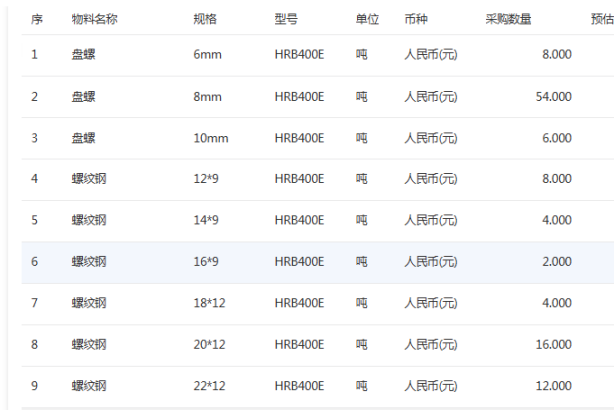
Task: Click the 采购数量 column header
Action: pyautogui.click(x=508, y=19)
